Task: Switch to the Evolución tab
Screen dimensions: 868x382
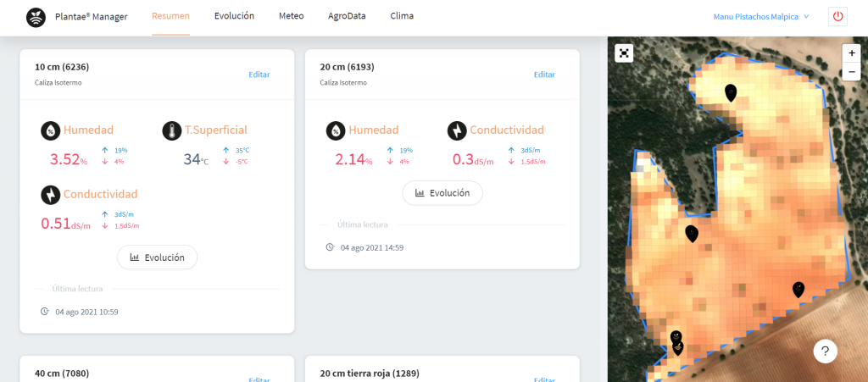Action: (234, 16)
